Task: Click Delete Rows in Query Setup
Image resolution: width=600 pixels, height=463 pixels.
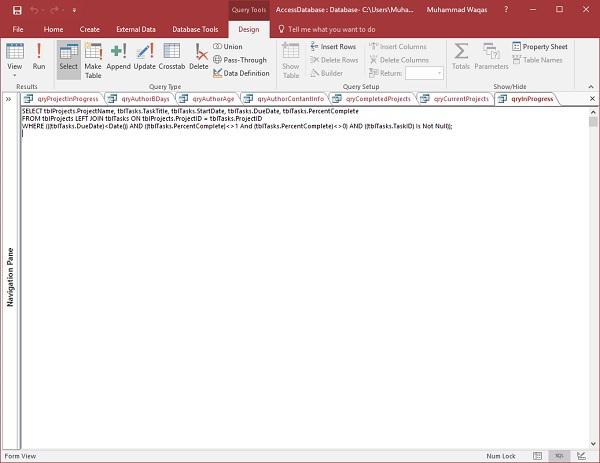Action: click(334, 60)
